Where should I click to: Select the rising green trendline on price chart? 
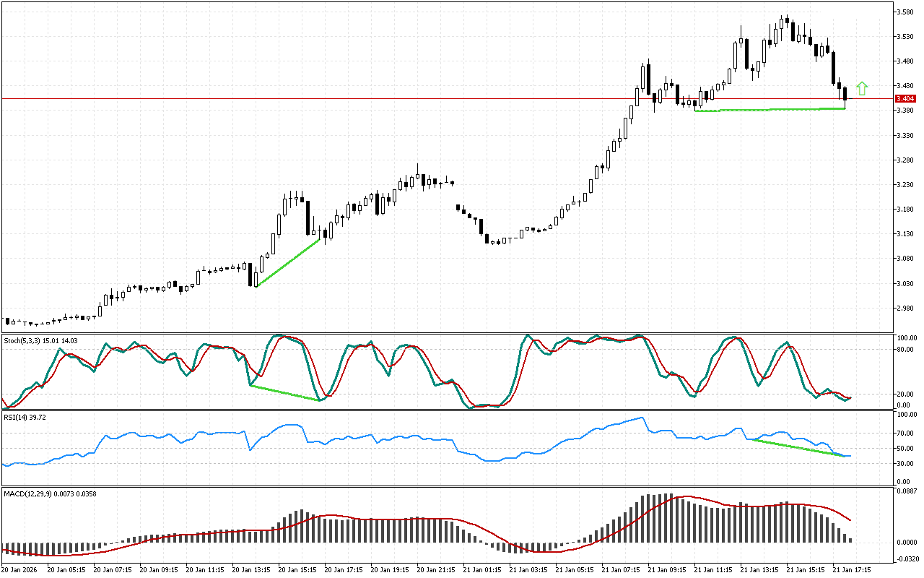point(288,262)
